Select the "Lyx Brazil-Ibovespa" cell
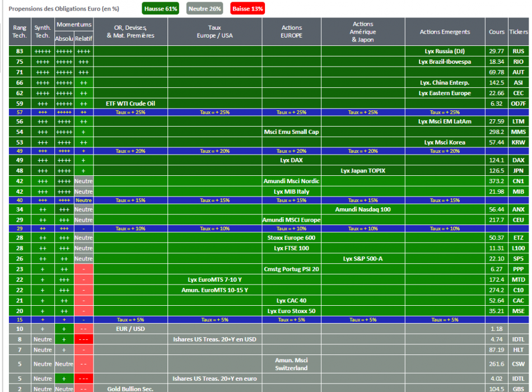The width and height of the screenshot is (532, 392). point(445,62)
